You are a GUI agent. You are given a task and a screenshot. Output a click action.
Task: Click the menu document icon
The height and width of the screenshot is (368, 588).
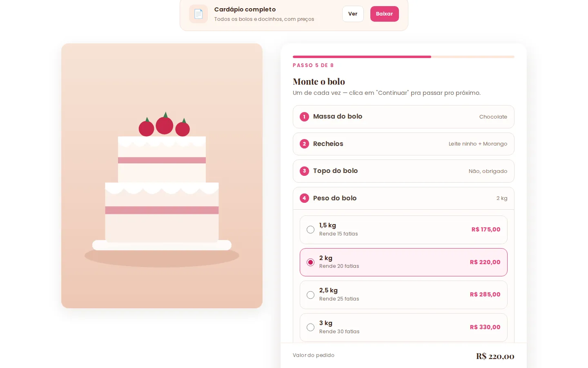[x=198, y=14]
